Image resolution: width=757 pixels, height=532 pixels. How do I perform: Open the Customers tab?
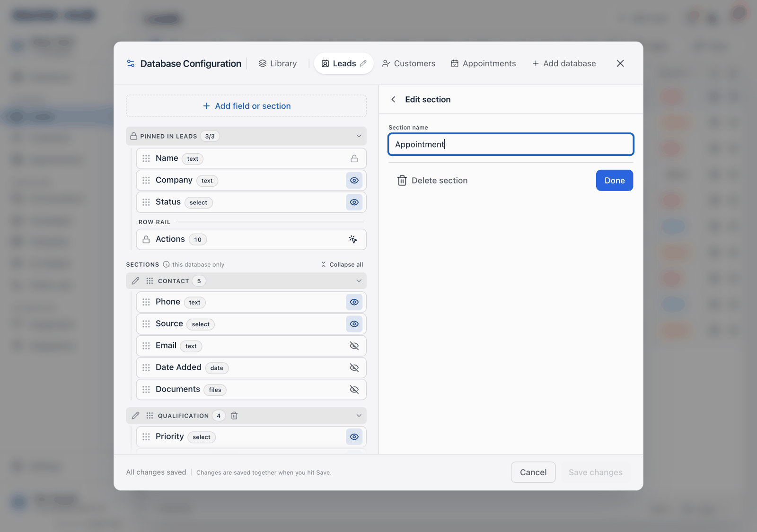tap(409, 63)
